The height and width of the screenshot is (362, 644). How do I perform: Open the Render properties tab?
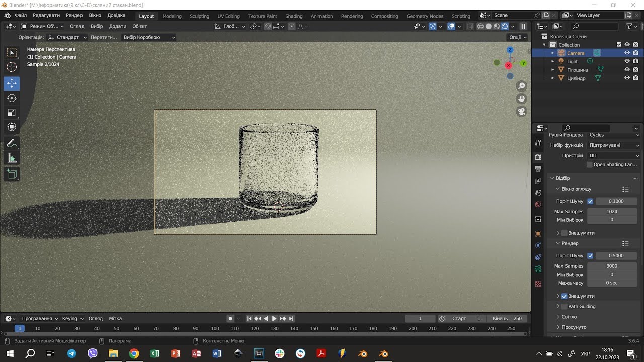[x=538, y=157]
